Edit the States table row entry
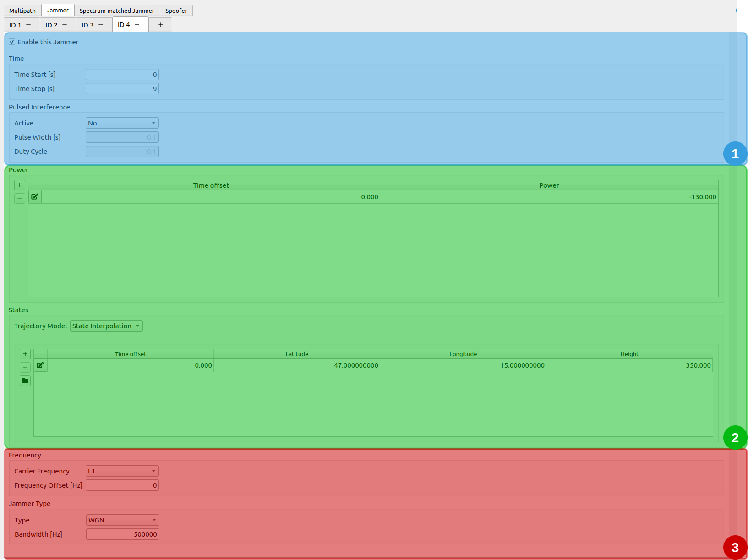The width and height of the screenshot is (748, 560). [40, 365]
